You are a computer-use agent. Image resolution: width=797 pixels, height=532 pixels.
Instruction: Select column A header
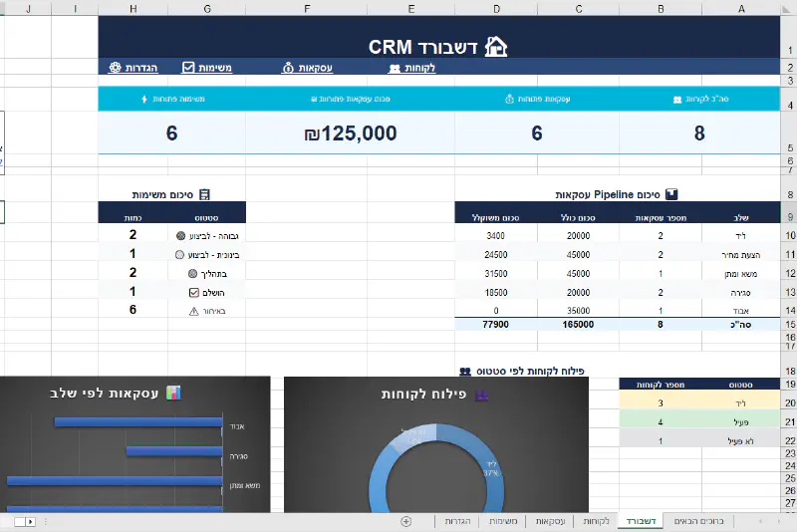point(741,8)
